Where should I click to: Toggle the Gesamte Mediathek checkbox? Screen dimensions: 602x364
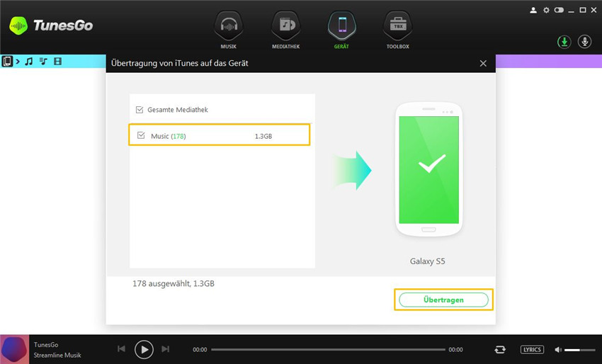(140, 110)
